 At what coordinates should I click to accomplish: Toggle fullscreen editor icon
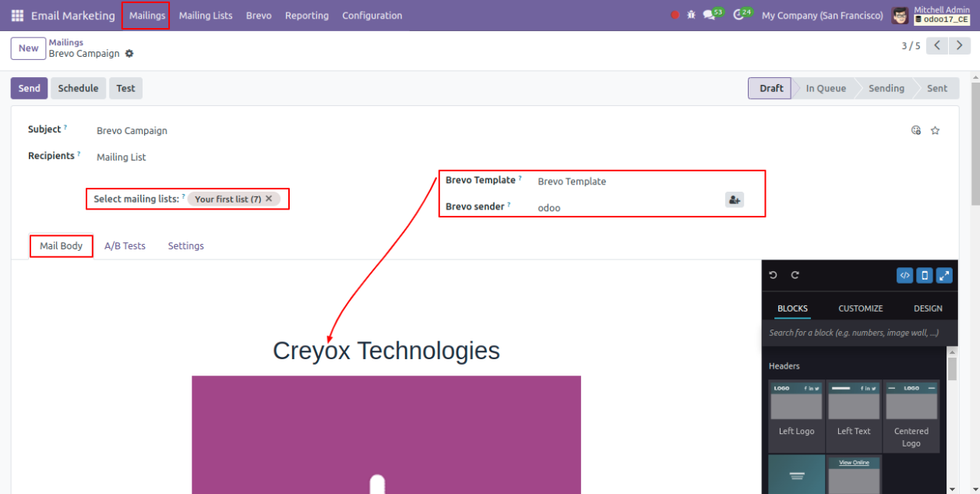(944, 275)
